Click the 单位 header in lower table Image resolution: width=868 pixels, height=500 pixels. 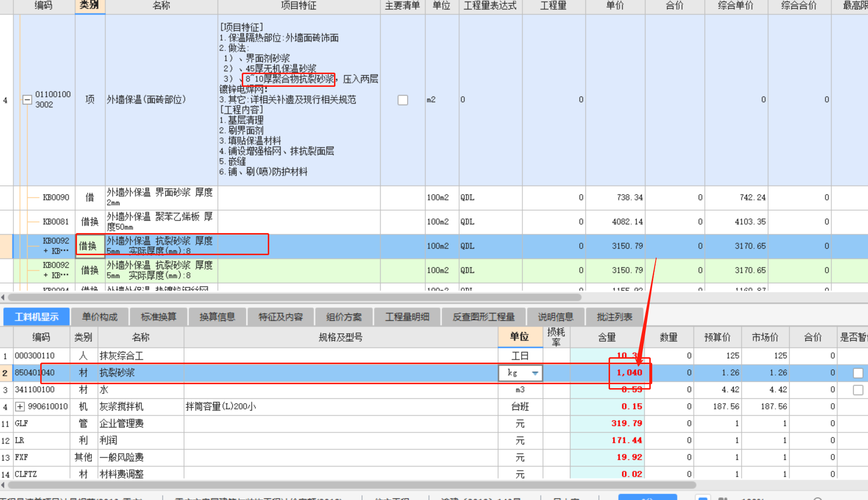[519, 337]
